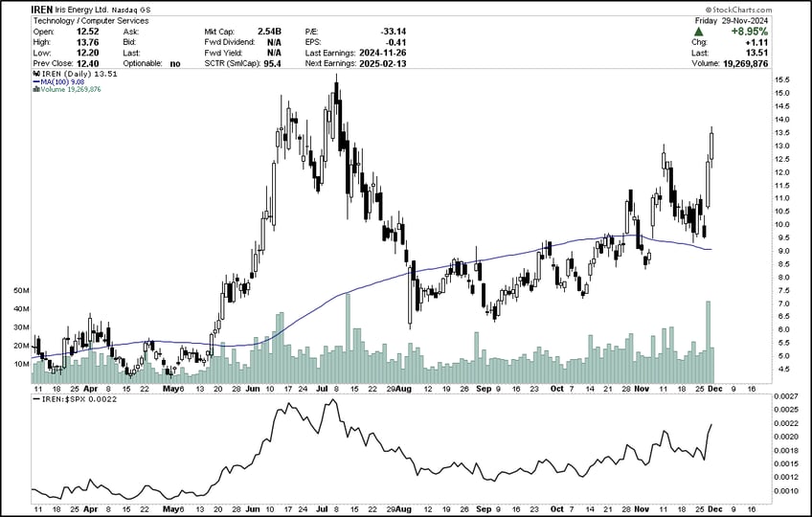Click the Fwd Dividend N/A value
Image resolution: width=812 pixels, height=517 pixels.
[274, 42]
